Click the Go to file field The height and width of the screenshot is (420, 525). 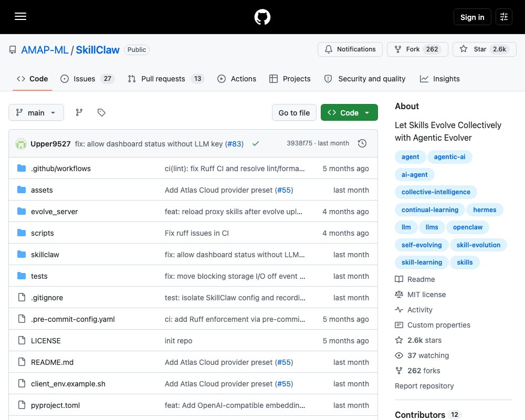coord(294,113)
